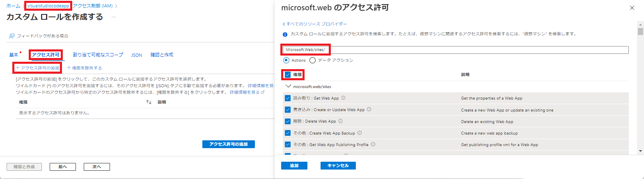Click '表示するアクセス許可はありません。' text
The height and width of the screenshot is (179, 644).
click(x=54, y=113)
